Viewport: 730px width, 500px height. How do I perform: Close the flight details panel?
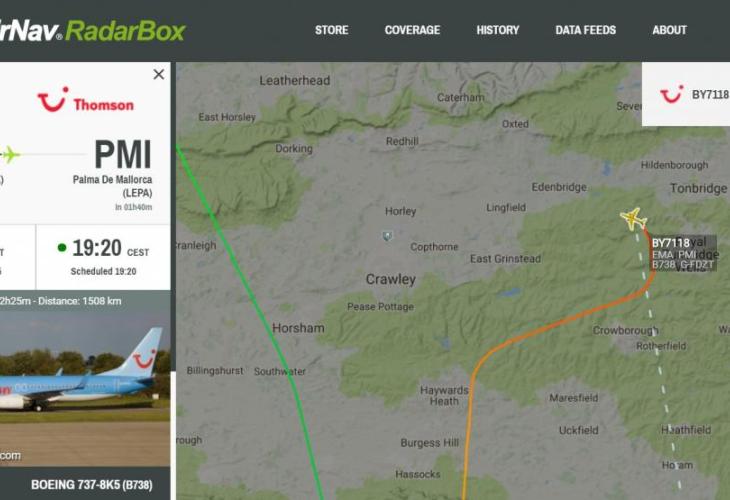[159, 74]
